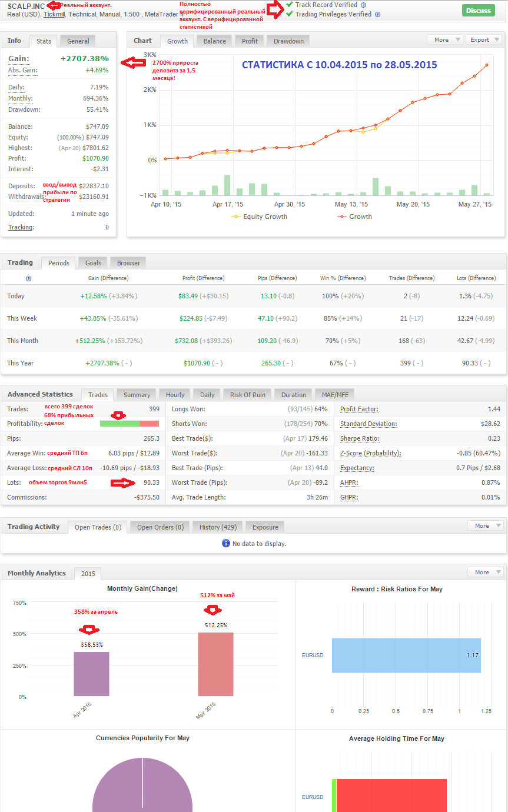
Task: Click the Tracking label link
Action: click(x=21, y=227)
